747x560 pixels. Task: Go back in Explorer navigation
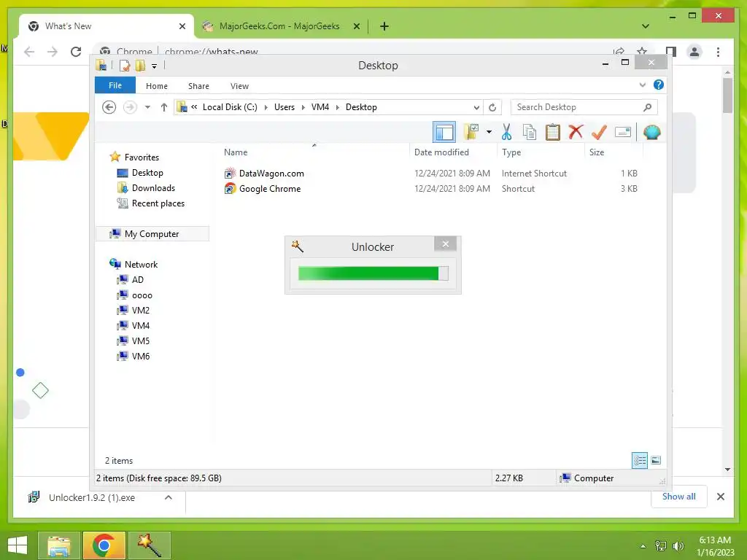pyautogui.click(x=109, y=107)
